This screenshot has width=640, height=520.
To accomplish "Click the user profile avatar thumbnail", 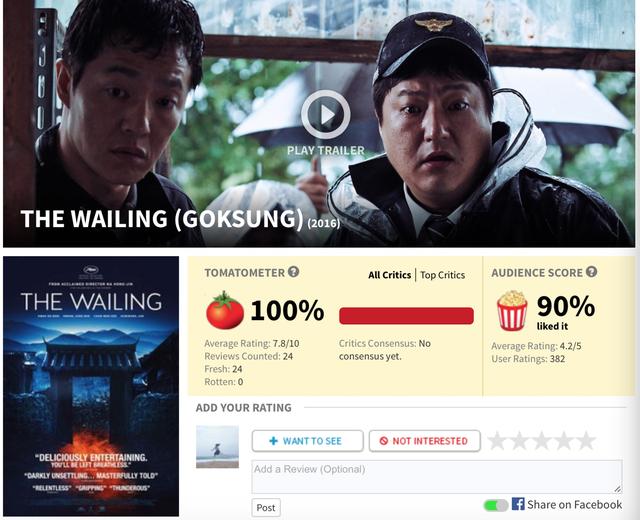I will (x=217, y=447).
